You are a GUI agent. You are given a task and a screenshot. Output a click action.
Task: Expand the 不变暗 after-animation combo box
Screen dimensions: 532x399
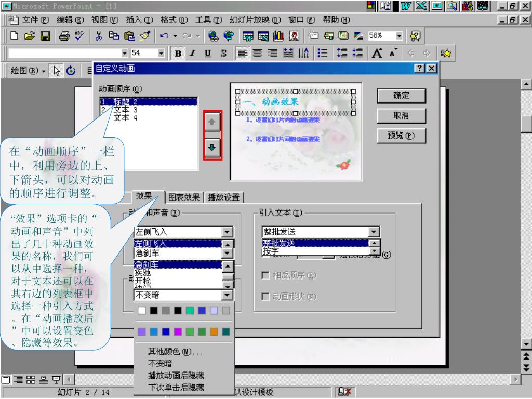click(x=227, y=295)
